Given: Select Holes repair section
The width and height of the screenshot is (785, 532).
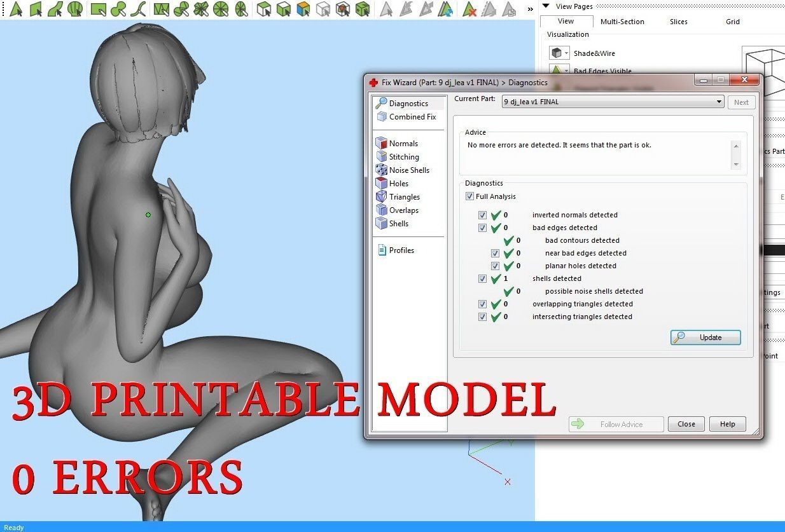Looking at the screenshot, I should [392, 183].
